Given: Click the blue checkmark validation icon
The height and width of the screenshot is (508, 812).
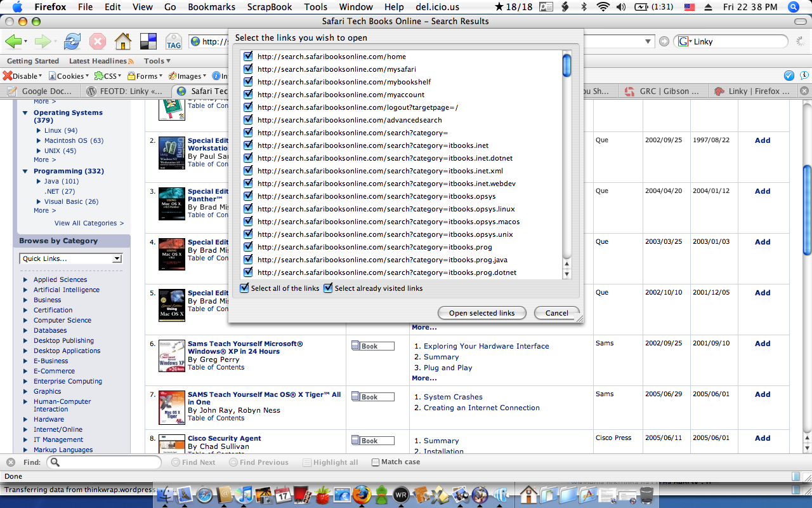Looking at the screenshot, I should point(789,76).
